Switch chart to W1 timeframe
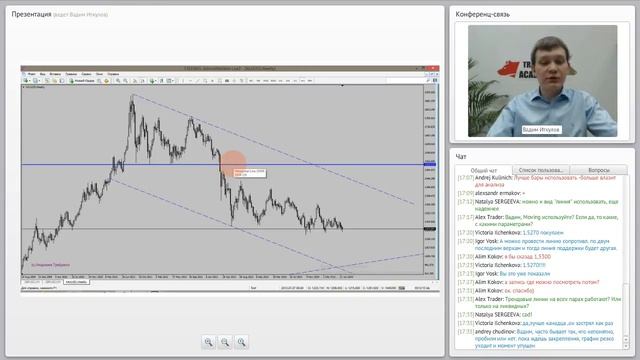 pyautogui.click(x=303, y=81)
